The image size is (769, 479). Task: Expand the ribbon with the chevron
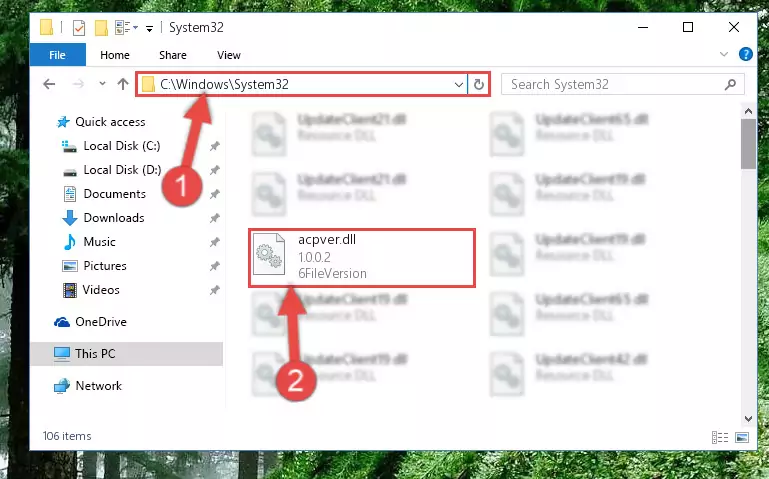[723, 54]
